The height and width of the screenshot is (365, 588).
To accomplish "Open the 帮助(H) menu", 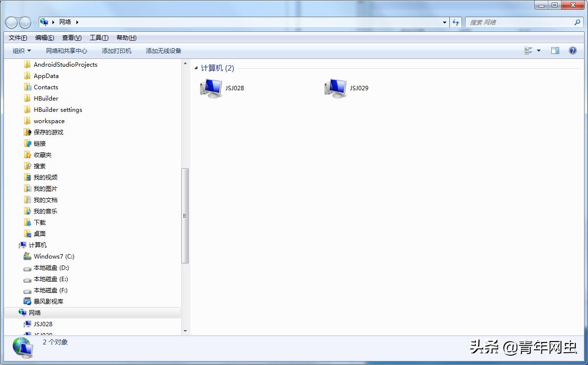I will click(126, 38).
